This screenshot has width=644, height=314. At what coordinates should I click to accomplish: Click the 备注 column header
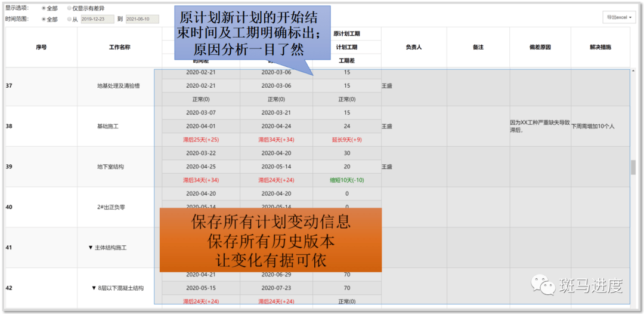pyautogui.click(x=478, y=47)
